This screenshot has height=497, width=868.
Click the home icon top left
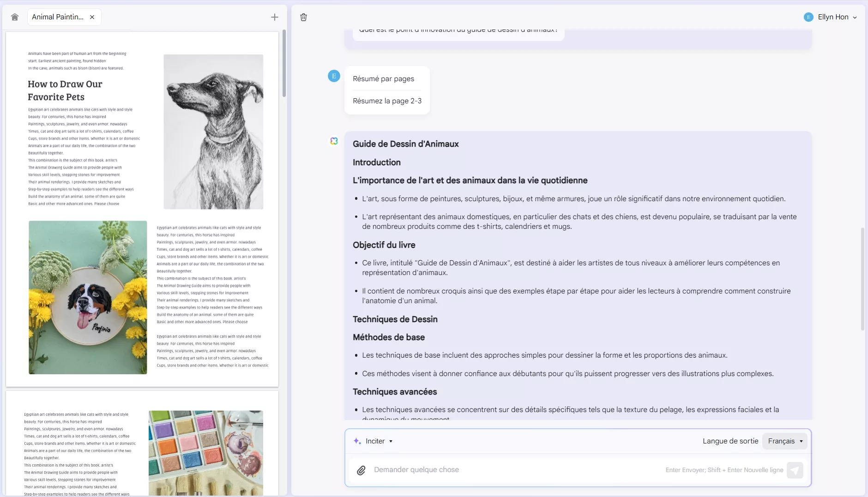(14, 17)
